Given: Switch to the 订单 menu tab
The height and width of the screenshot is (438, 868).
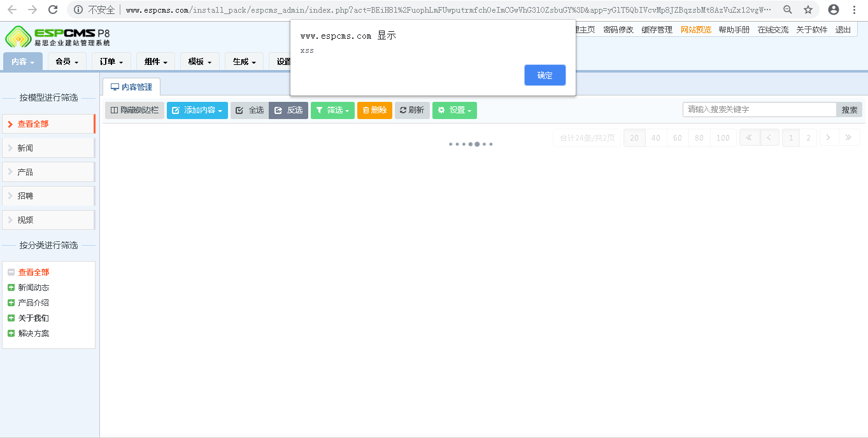Looking at the screenshot, I should coord(111,61).
